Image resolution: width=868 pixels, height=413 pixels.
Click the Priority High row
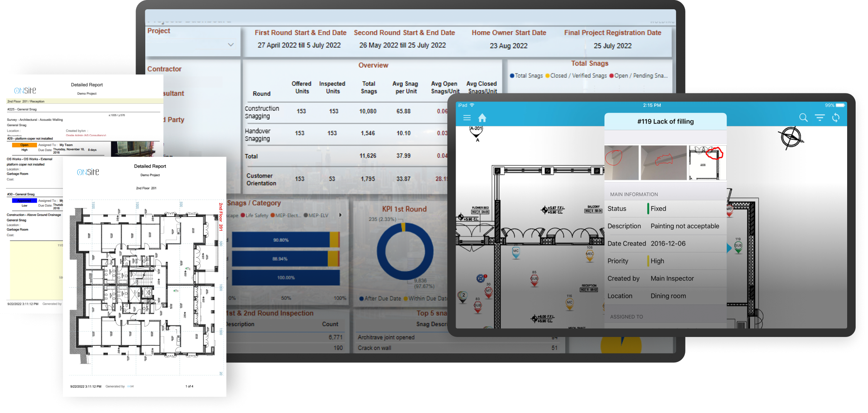coord(665,261)
